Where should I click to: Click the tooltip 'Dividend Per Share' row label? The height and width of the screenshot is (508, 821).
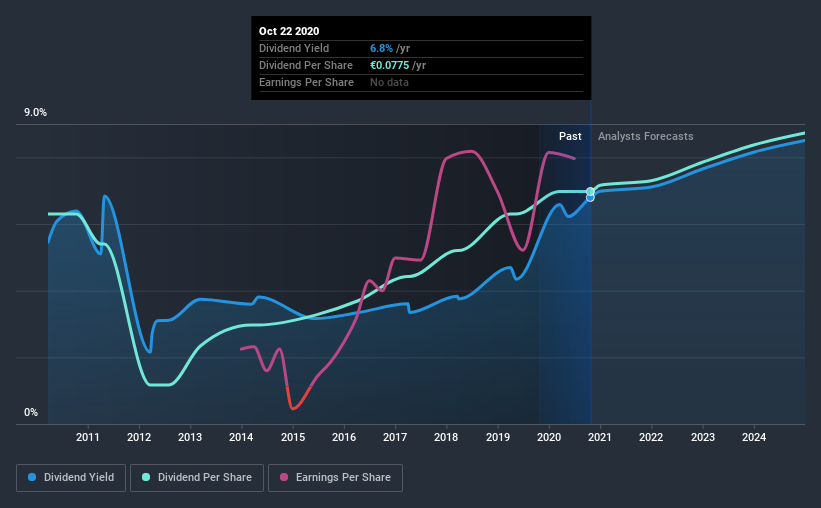pos(306,65)
